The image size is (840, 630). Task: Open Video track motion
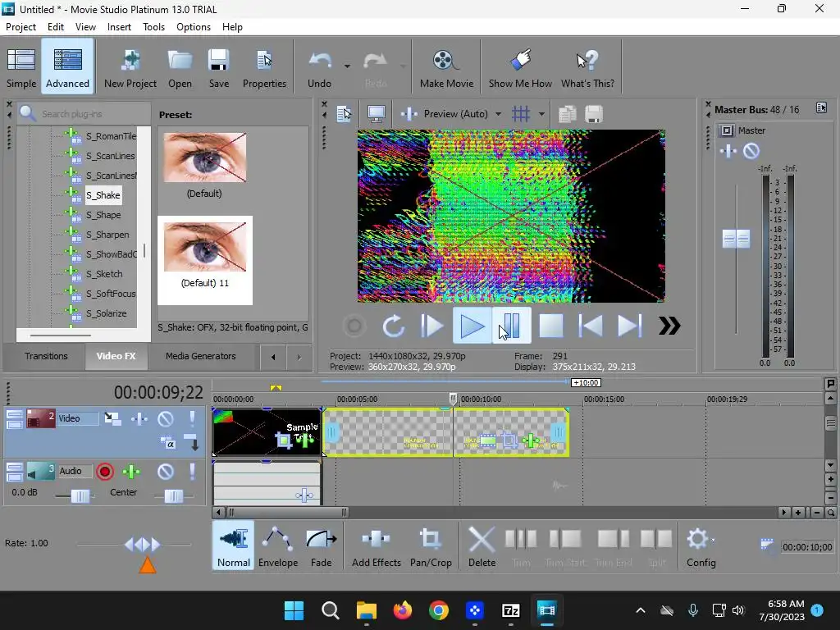tap(112, 418)
